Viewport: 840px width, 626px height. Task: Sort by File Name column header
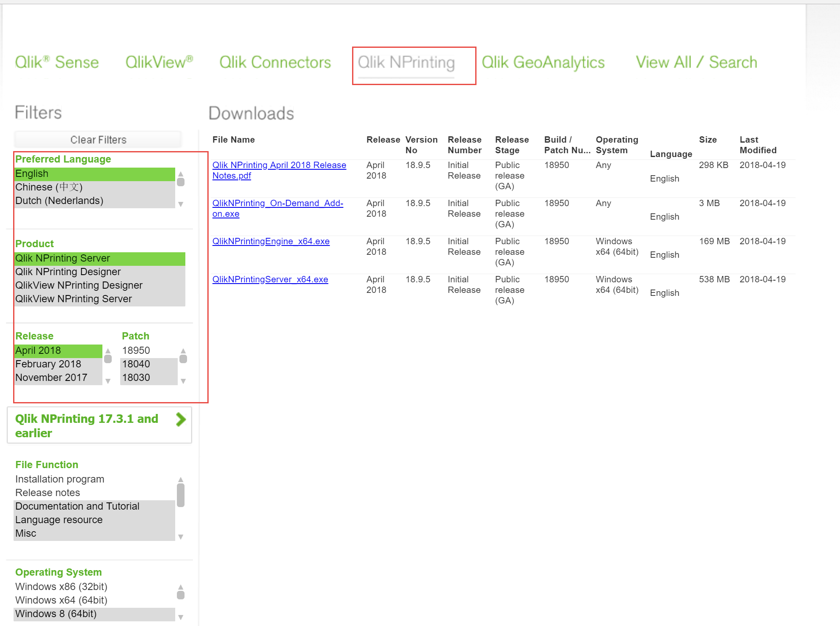pyautogui.click(x=234, y=140)
